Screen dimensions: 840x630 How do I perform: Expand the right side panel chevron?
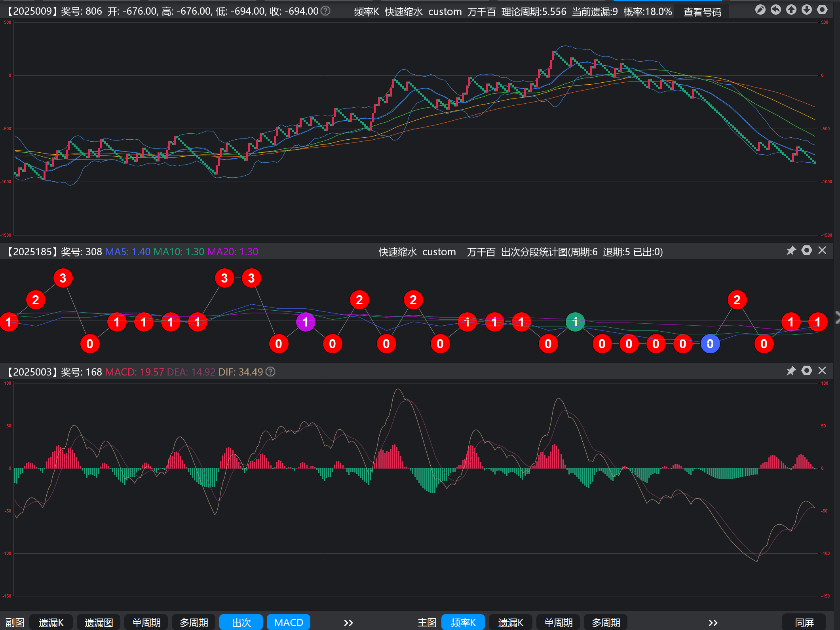click(837, 318)
